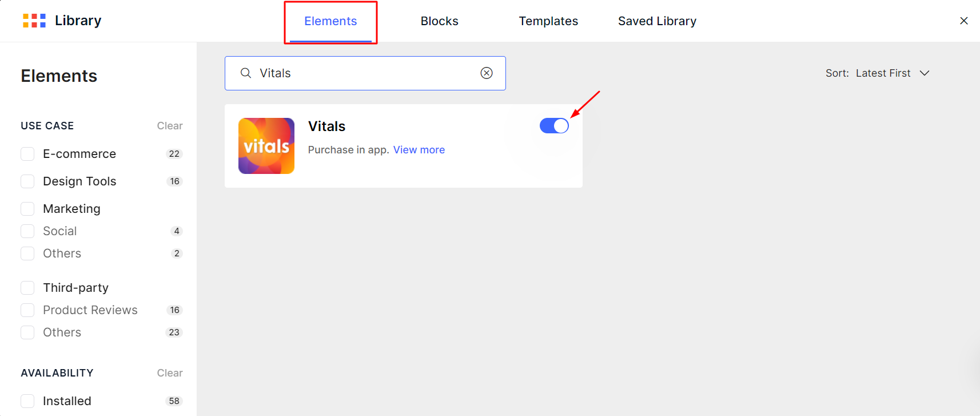Go to the Saved Library tab
This screenshot has height=416, width=980.
[657, 21]
